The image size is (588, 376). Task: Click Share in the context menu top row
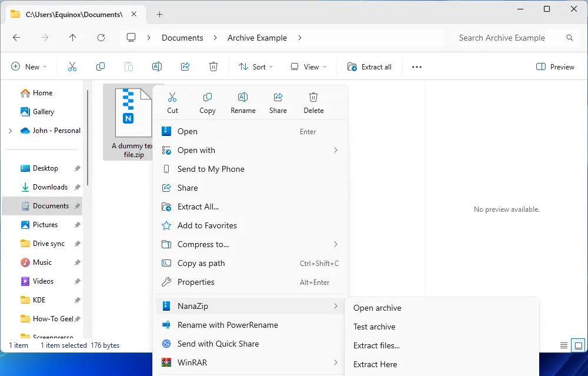[278, 103]
